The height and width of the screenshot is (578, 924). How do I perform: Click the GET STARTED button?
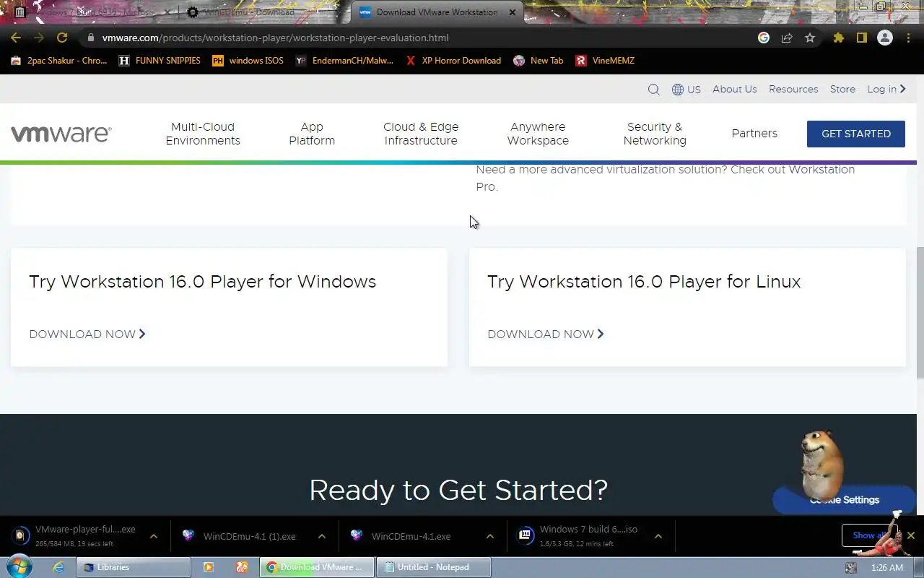coord(856,134)
